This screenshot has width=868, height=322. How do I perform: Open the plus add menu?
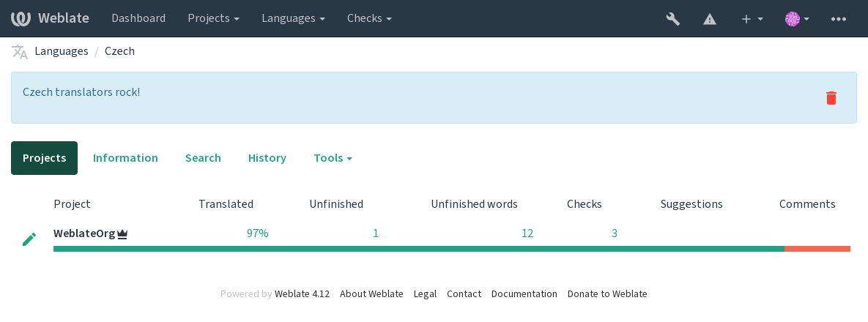click(752, 19)
